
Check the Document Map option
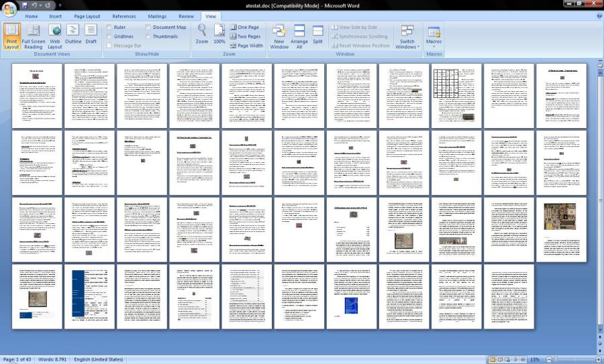click(x=148, y=27)
